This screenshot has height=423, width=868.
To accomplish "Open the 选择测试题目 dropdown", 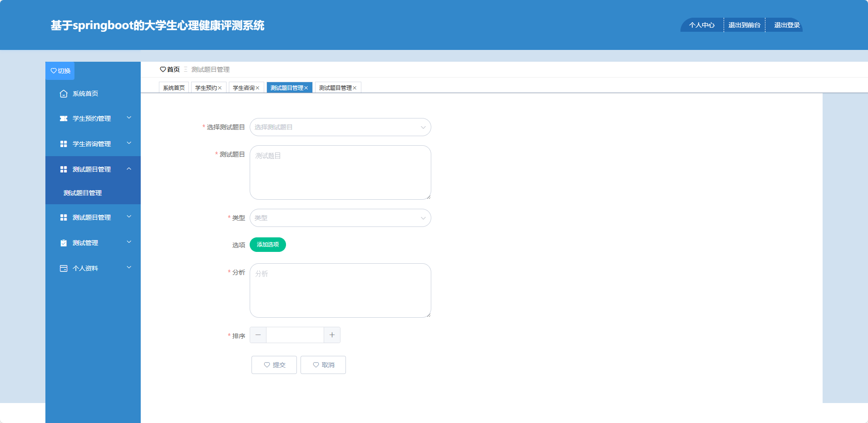I will [340, 127].
